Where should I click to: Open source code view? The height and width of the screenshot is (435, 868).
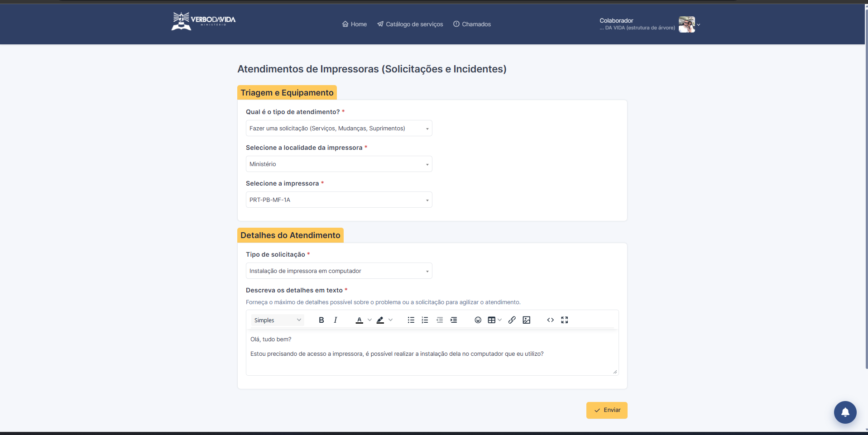(x=551, y=320)
